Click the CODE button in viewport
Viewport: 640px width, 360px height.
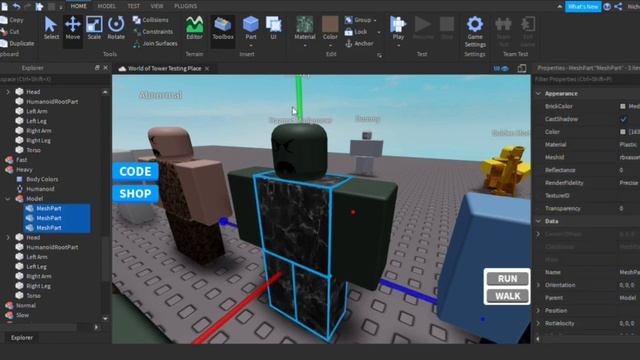pyautogui.click(x=135, y=171)
